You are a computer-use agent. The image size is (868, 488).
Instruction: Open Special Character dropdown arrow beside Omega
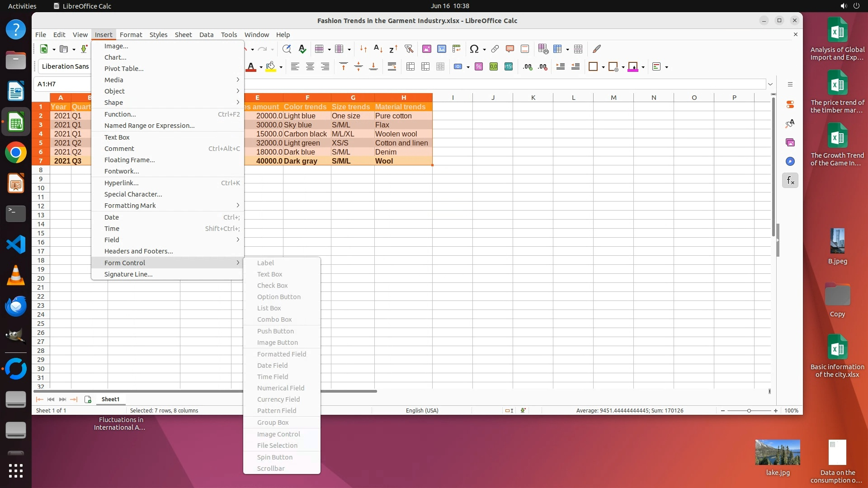point(484,49)
